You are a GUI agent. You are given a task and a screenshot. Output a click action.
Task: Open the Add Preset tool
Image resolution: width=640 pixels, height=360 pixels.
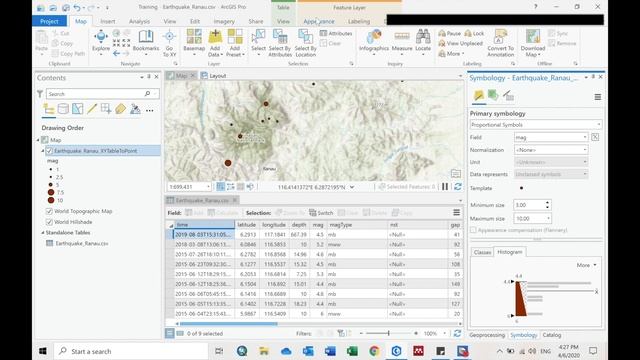point(235,42)
